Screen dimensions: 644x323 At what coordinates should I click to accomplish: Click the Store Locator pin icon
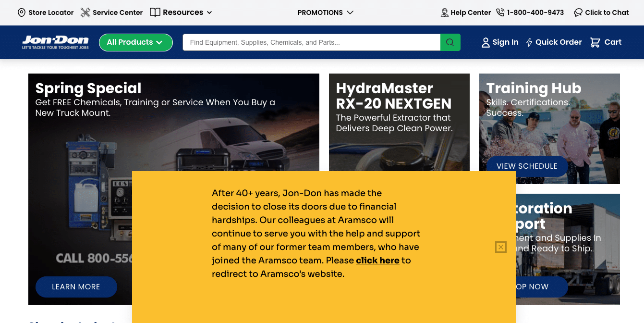click(x=22, y=12)
